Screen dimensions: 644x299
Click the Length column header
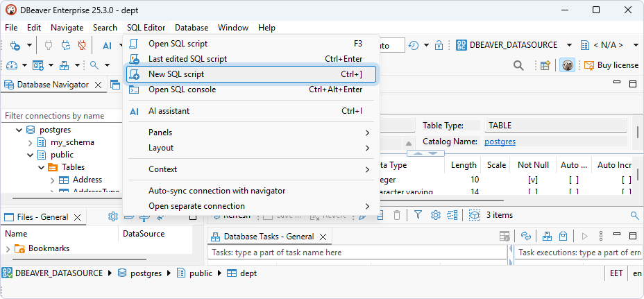[x=463, y=165]
